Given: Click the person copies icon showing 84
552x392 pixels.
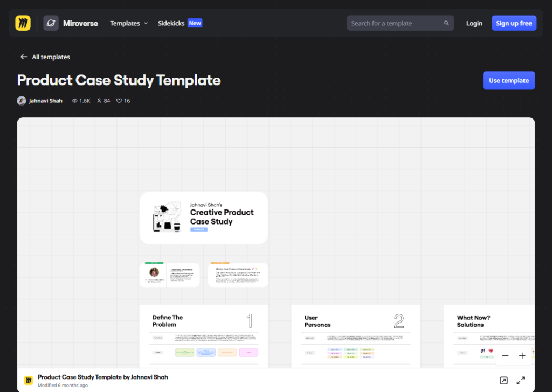Looking at the screenshot, I should pos(99,101).
